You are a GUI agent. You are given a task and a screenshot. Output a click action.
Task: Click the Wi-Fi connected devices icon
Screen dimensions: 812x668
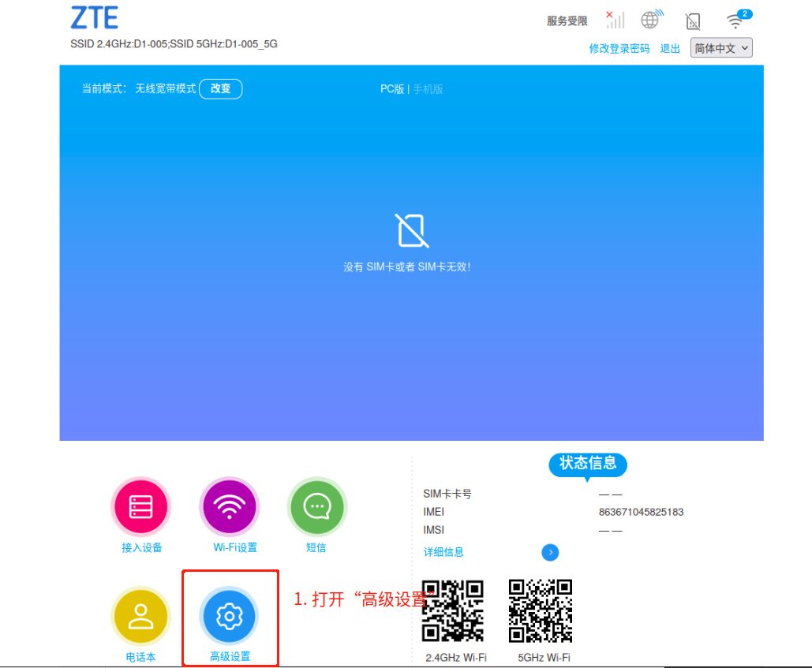[x=739, y=19]
